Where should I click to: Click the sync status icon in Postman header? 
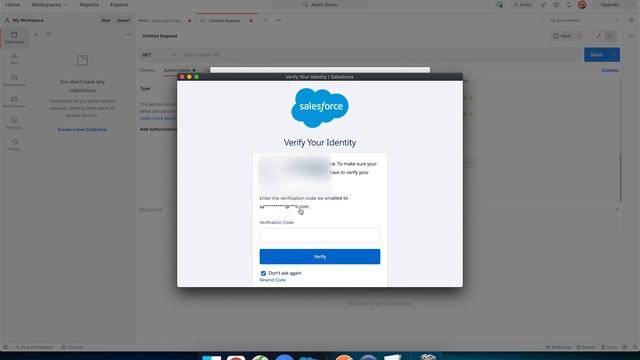[500, 5]
